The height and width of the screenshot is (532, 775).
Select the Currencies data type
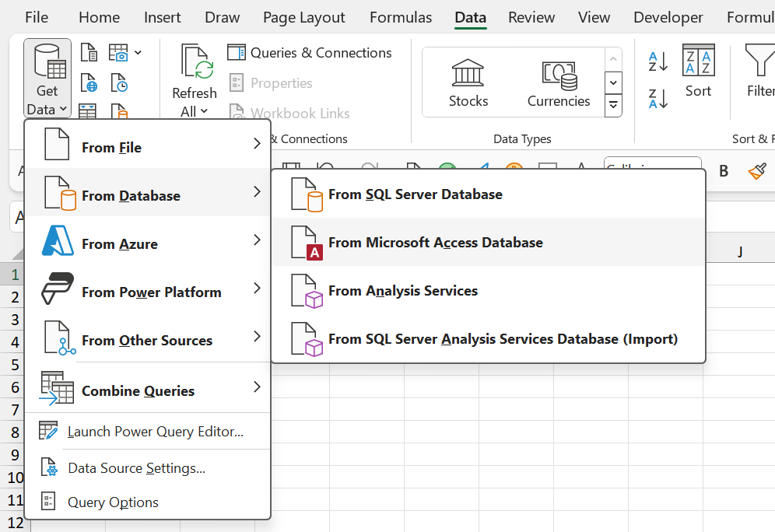click(x=559, y=82)
